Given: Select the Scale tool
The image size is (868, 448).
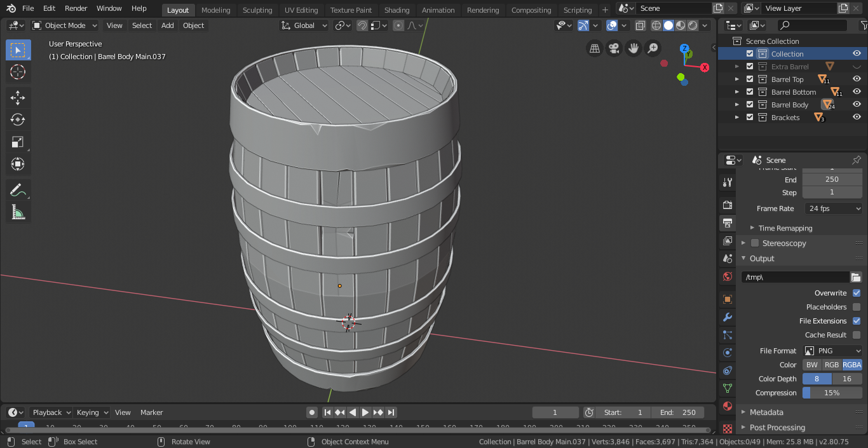Looking at the screenshot, I should [x=18, y=142].
